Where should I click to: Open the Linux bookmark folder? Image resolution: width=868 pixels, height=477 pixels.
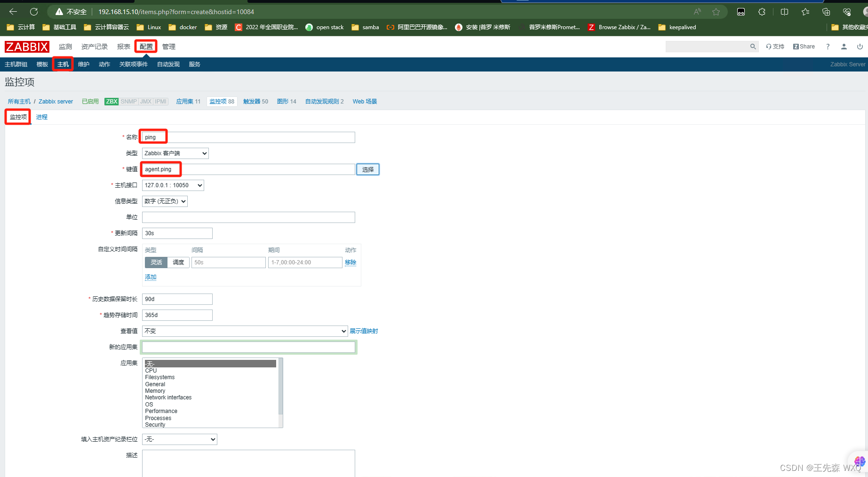pos(149,27)
